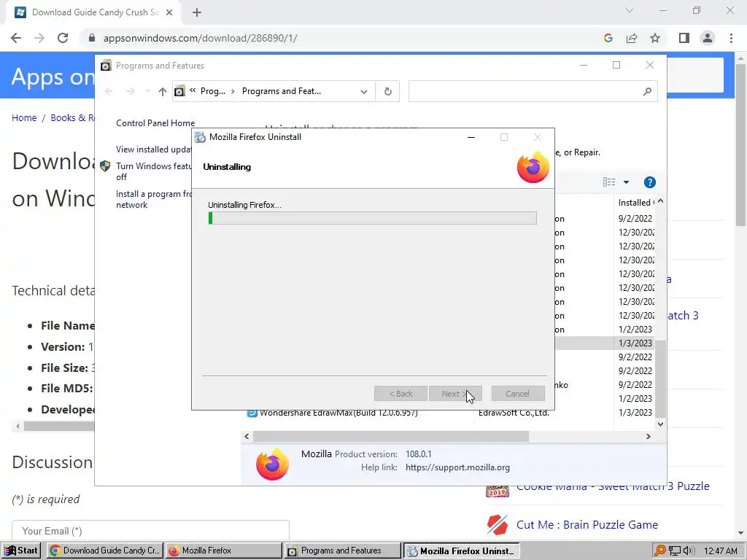Click Firefox icon in details pane
747x560 pixels.
(x=272, y=463)
